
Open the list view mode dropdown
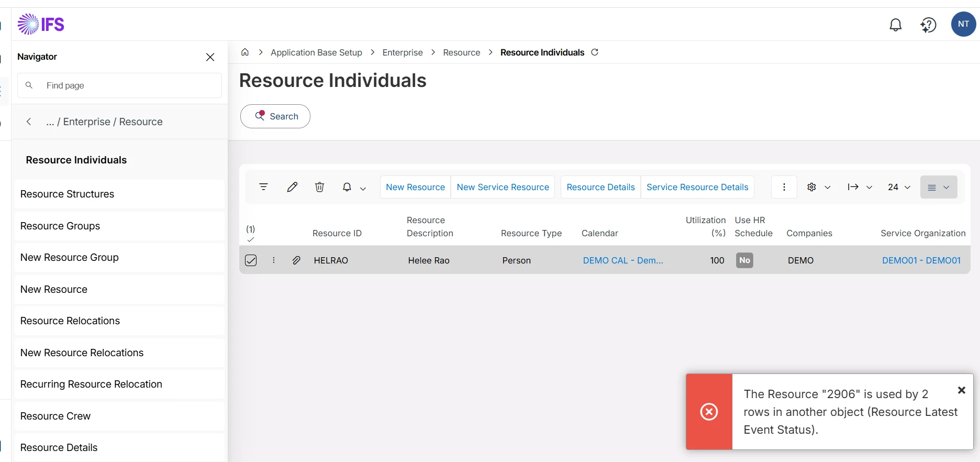point(939,187)
